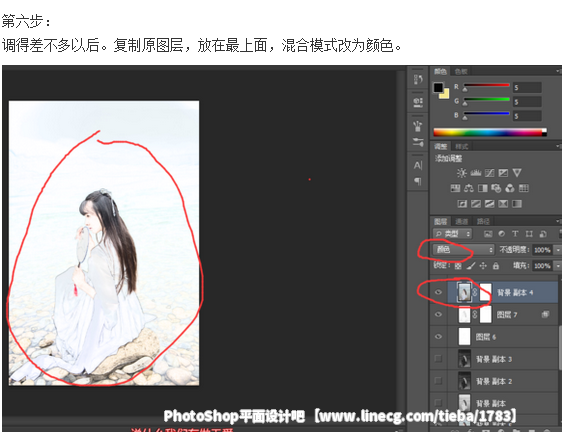Show the 背景 副本 2 layer
572x435 pixels.
pyautogui.click(x=438, y=381)
